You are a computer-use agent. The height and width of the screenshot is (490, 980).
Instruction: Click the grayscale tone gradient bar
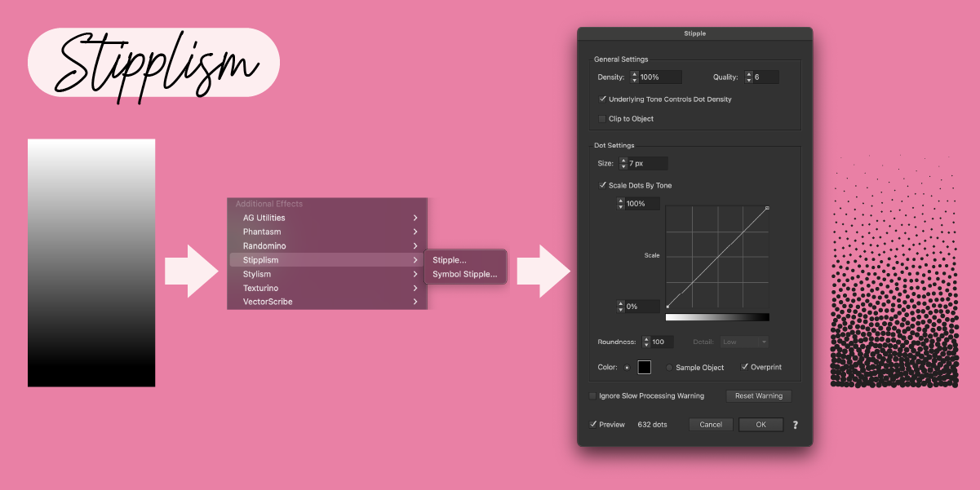click(717, 317)
